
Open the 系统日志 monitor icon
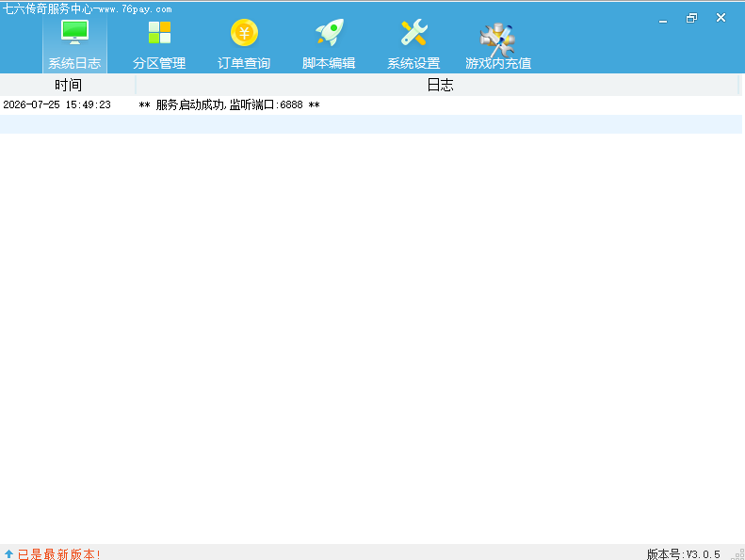pos(74,32)
